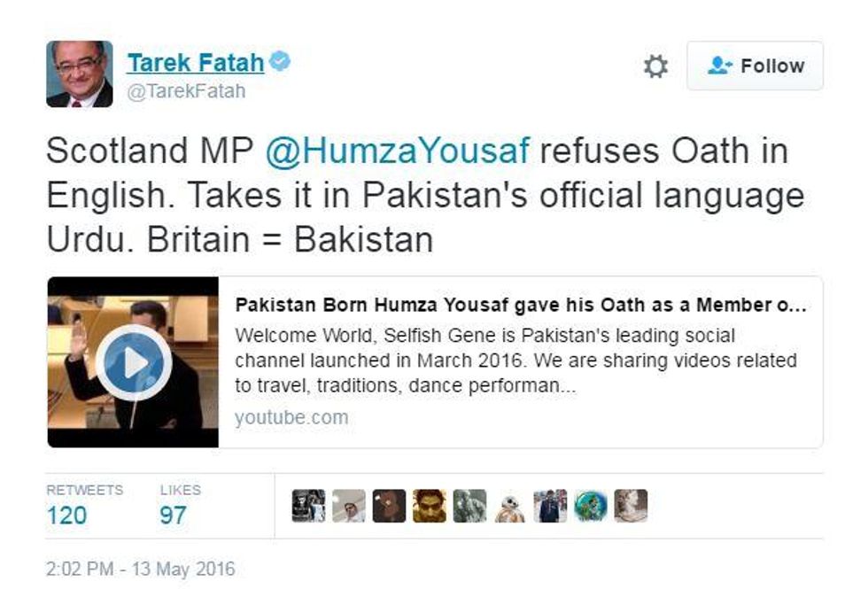
Task: Open the @HumzaYousaf mention link
Action: [398, 151]
